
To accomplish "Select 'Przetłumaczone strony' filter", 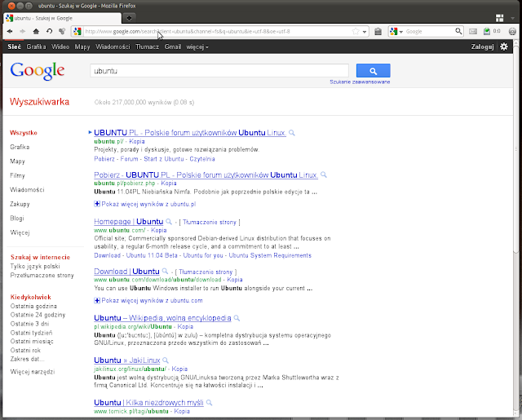I will (x=42, y=275).
